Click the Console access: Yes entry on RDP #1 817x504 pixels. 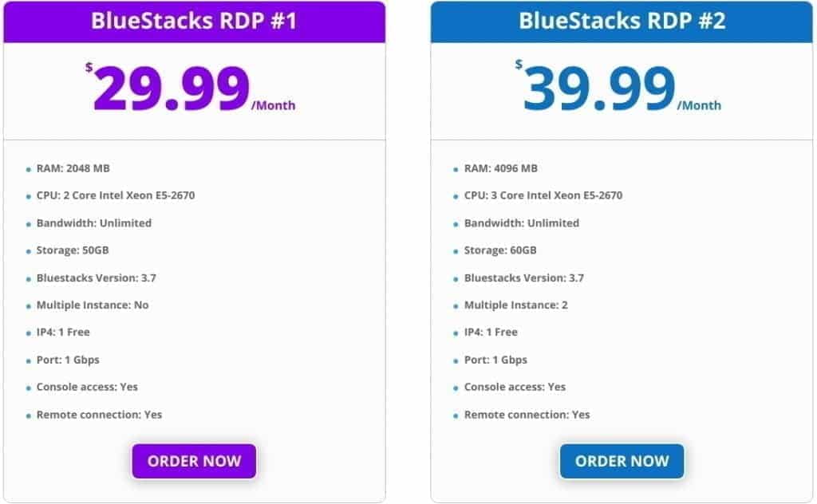point(87,387)
